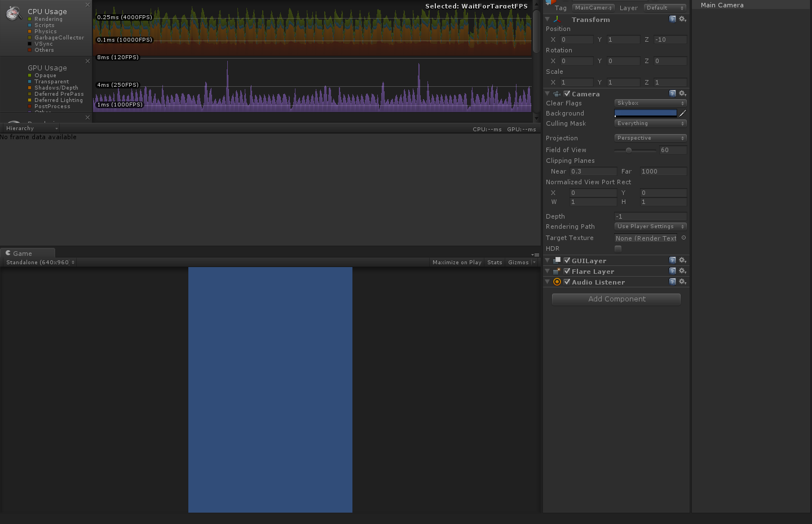Image resolution: width=812 pixels, height=524 pixels.
Task: Collapse the Audio Listener foldout arrow
Action: pyautogui.click(x=548, y=282)
